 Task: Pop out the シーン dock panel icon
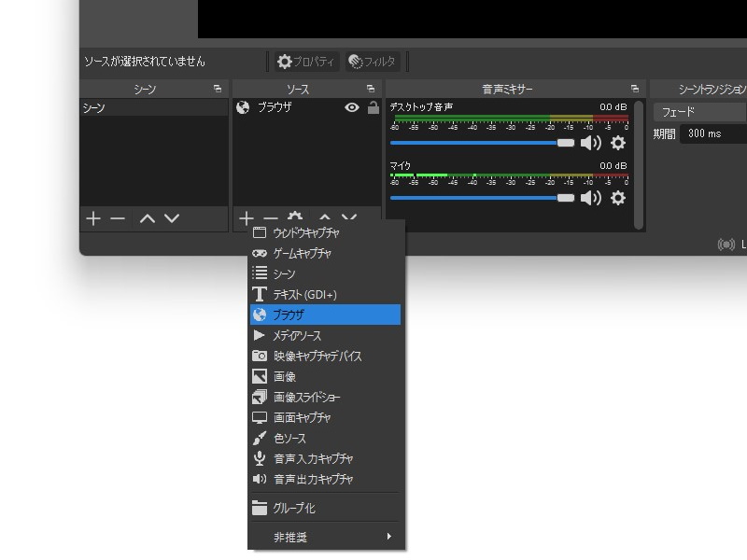tap(218, 89)
